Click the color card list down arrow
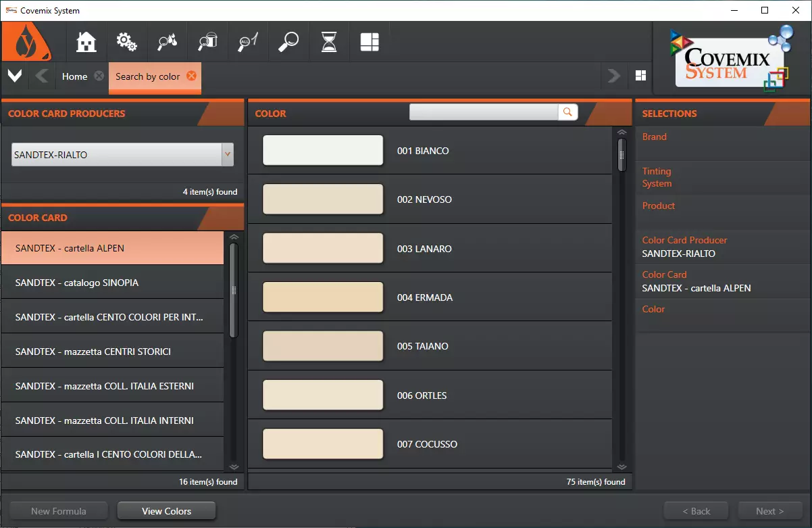Screen dimensions: 812x528 (234, 466)
